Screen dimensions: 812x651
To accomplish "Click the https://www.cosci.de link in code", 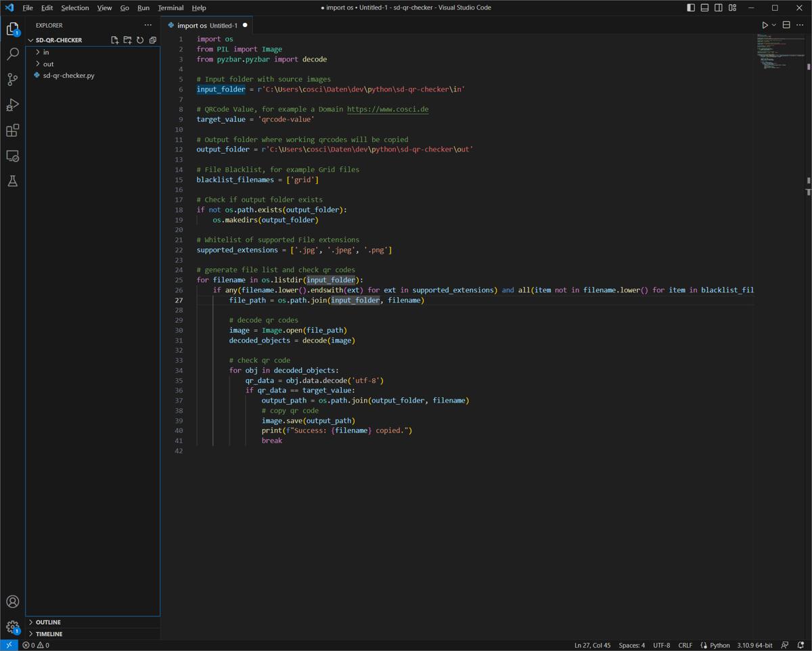I will click(x=388, y=109).
